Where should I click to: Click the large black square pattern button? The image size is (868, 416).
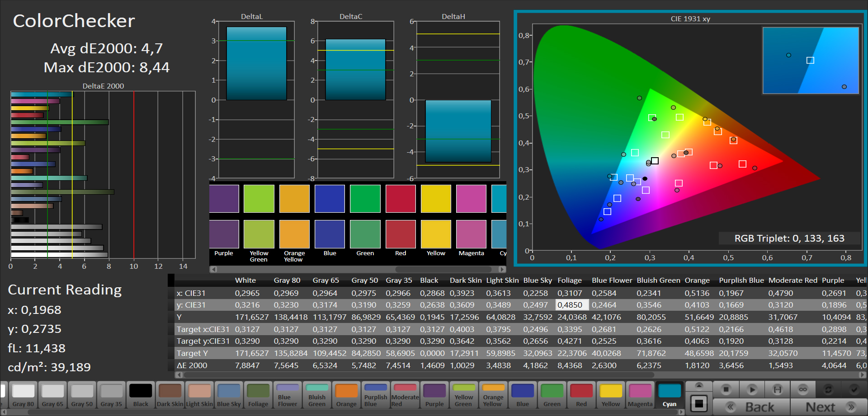699,403
